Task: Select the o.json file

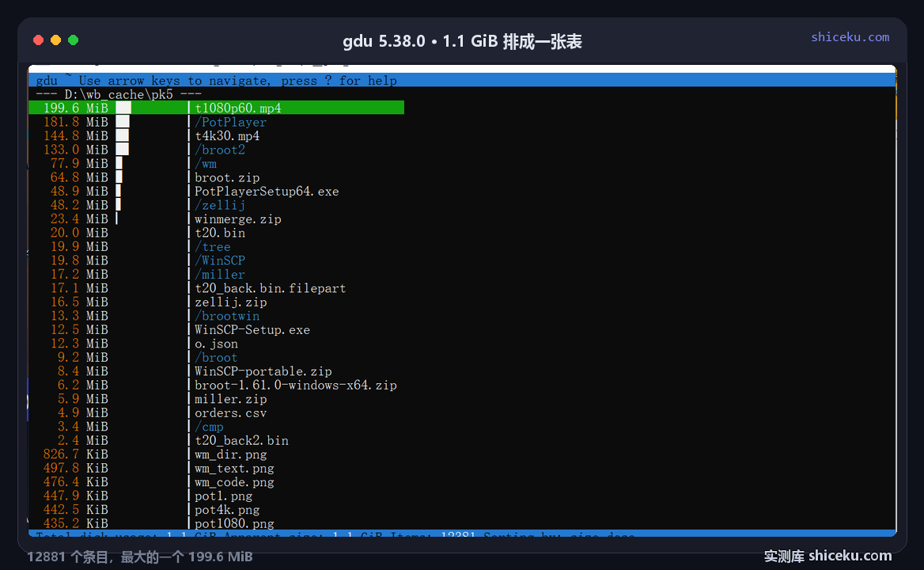Action: (216, 344)
